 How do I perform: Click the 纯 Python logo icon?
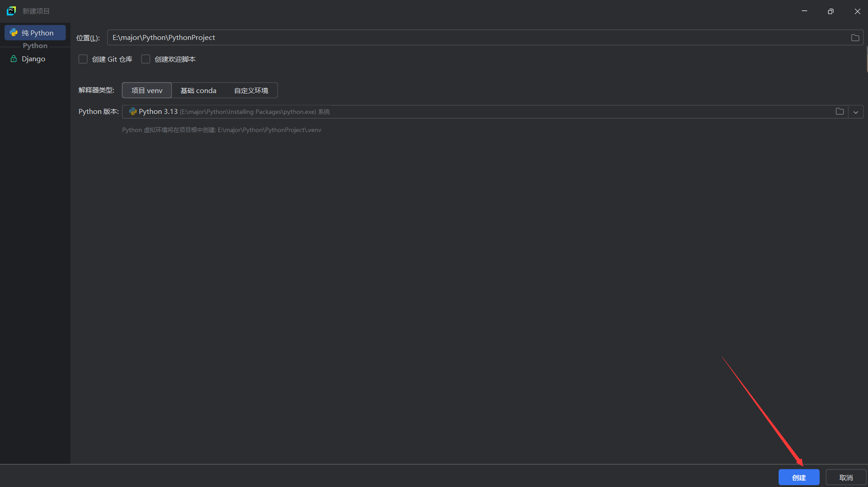(14, 33)
